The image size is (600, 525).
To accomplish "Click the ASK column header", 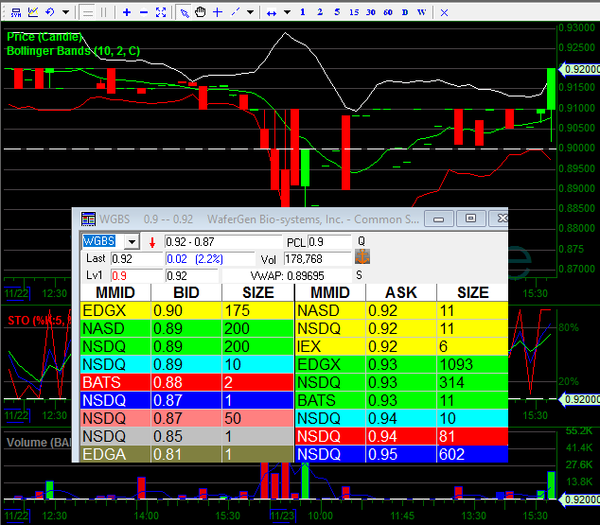I will (x=401, y=293).
